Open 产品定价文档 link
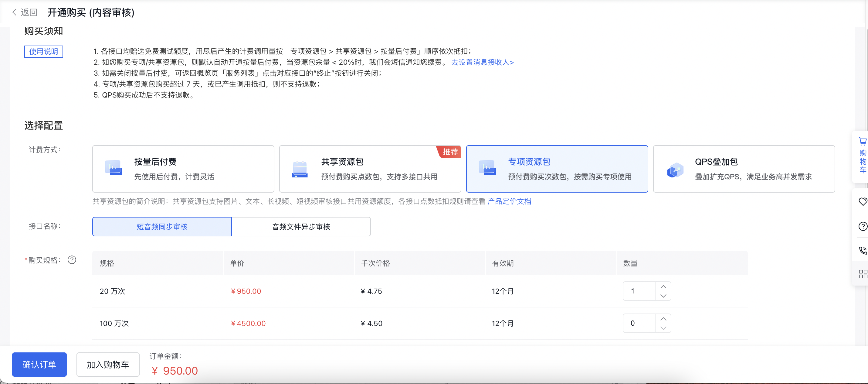This screenshot has height=384, width=868. [509, 201]
